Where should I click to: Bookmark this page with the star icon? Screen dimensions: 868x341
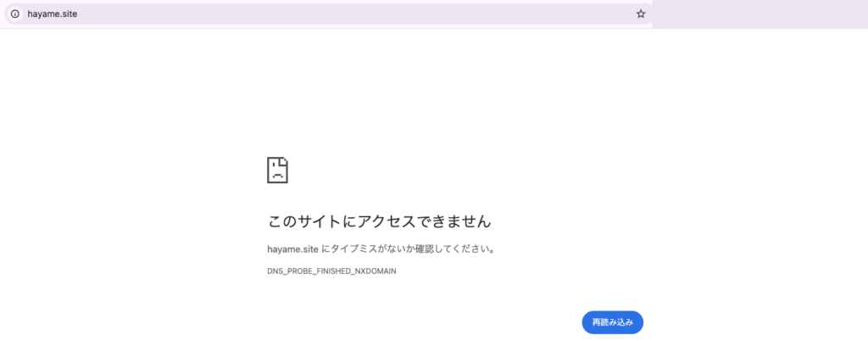pyautogui.click(x=641, y=14)
